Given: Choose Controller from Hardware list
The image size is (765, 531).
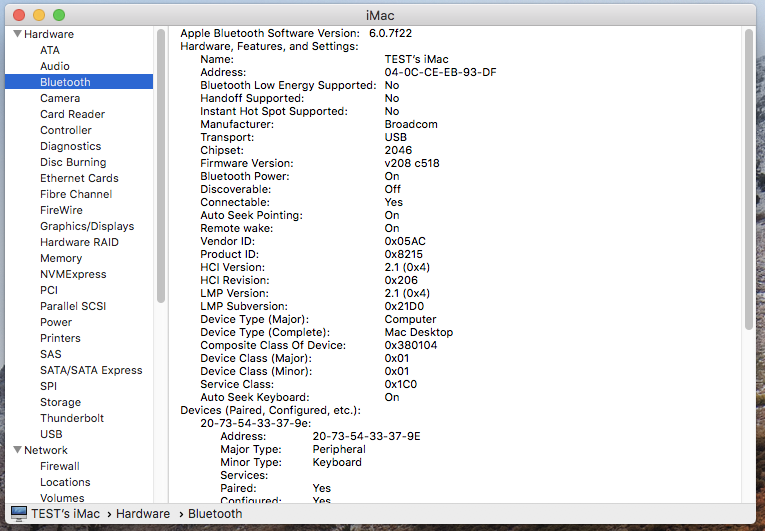Looking at the screenshot, I should click(x=66, y=130).
